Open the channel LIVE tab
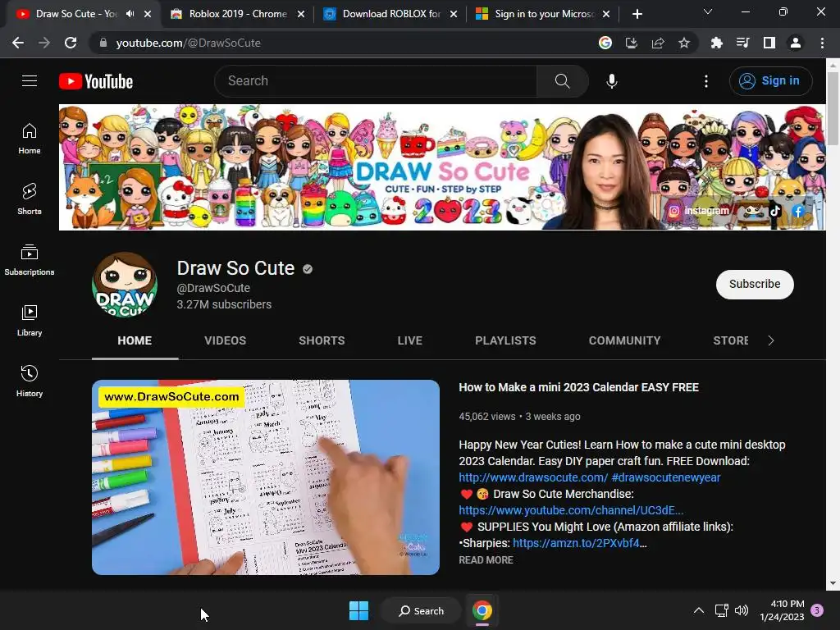Screen dimensions: 840x630 tap(410, 340)
